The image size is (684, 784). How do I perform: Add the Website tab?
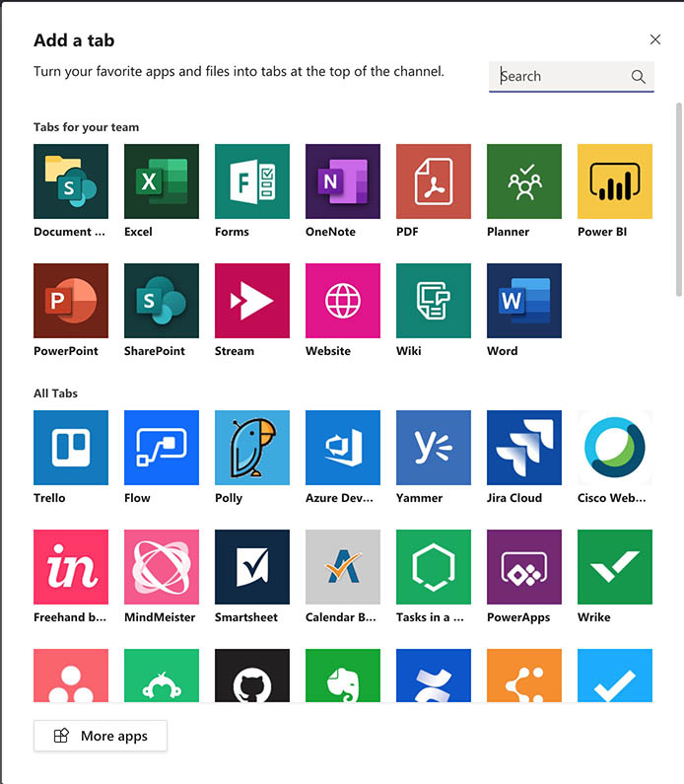pos(343,301)
